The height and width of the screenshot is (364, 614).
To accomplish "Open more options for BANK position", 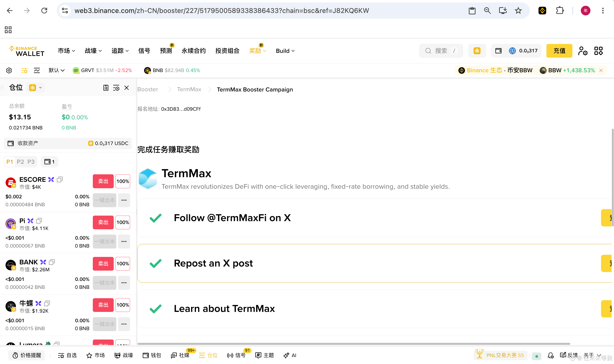I will click(124, 283).
